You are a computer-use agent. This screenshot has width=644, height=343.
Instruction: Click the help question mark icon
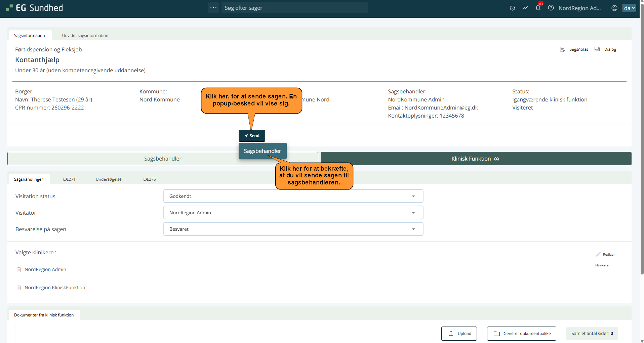(551, 8)
